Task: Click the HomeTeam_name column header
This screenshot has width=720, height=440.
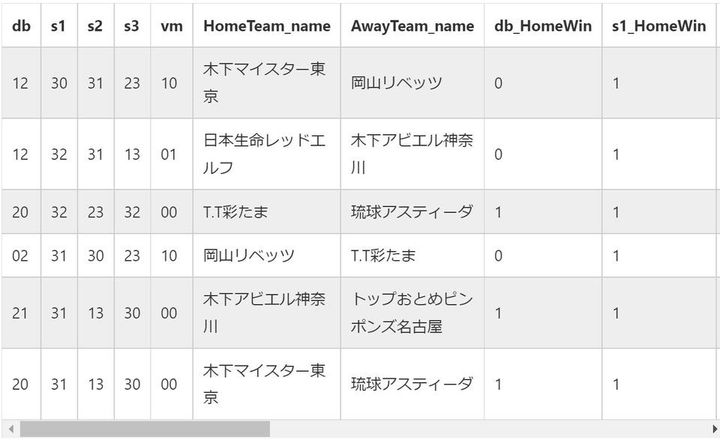Action: click(x=266, y=27)
